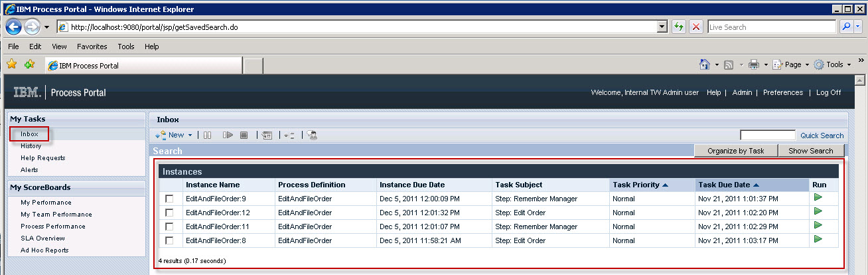Click the Resume instance toolbar icon
868x275 pixels.
click(228, 135)
